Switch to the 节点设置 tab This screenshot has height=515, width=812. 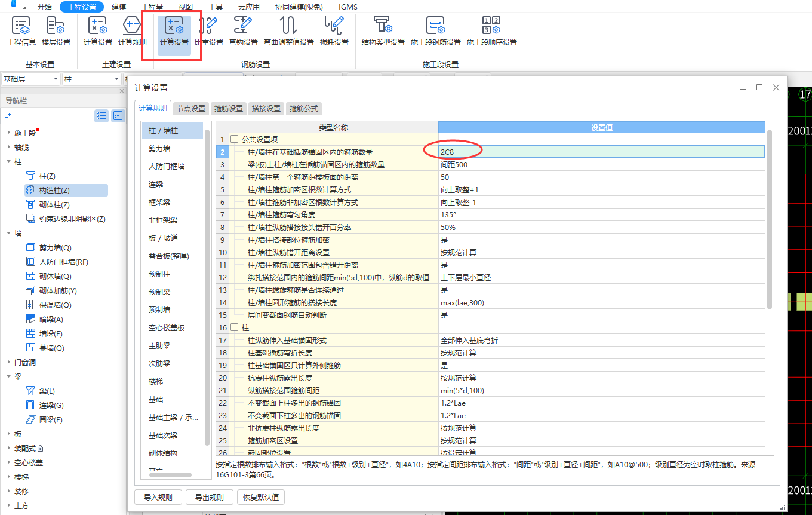point(191,109)
